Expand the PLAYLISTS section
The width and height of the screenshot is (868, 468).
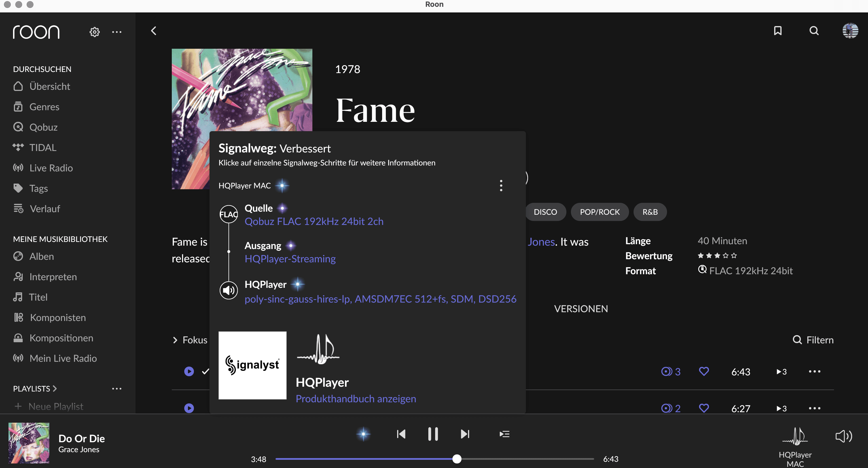tap(35, 389)
